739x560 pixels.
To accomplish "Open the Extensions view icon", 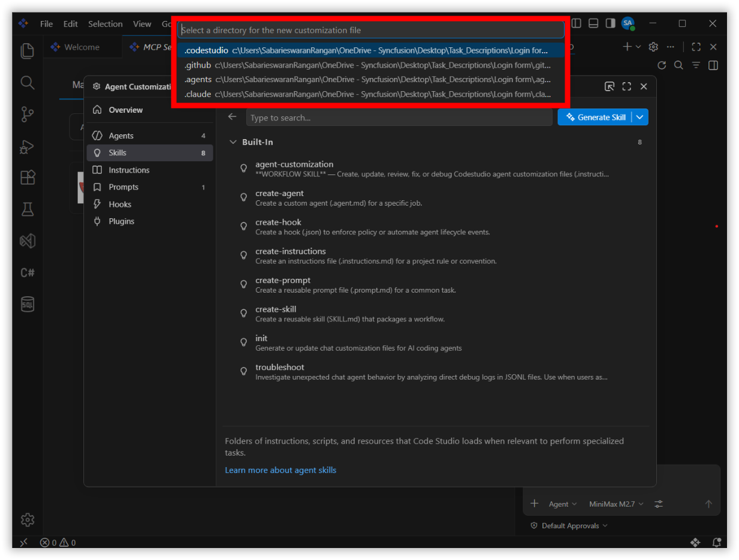I will tap(28, 177).
